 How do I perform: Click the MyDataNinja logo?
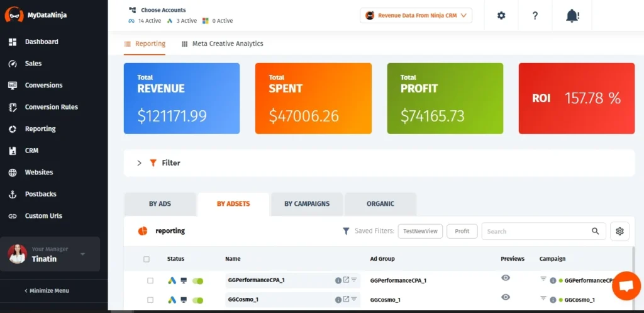click(36, 15)
